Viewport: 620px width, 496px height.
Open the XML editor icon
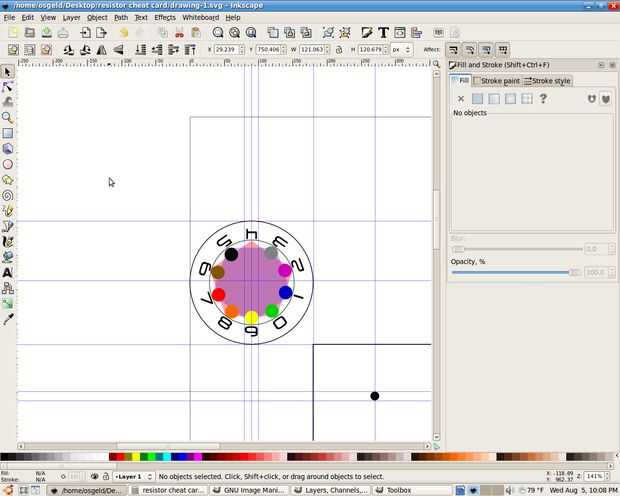(400, 32)
